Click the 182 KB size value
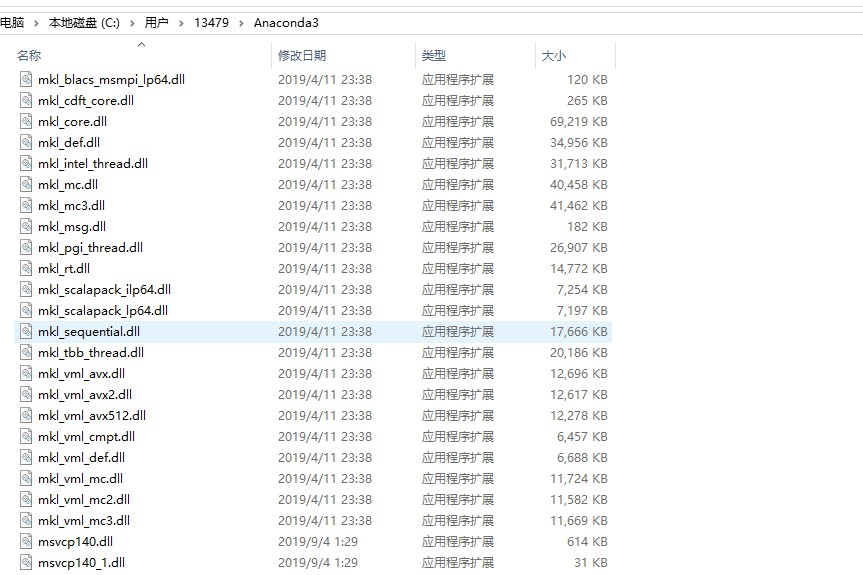The height and width of the screenshot is (575, 863). [x=587, y=227]
